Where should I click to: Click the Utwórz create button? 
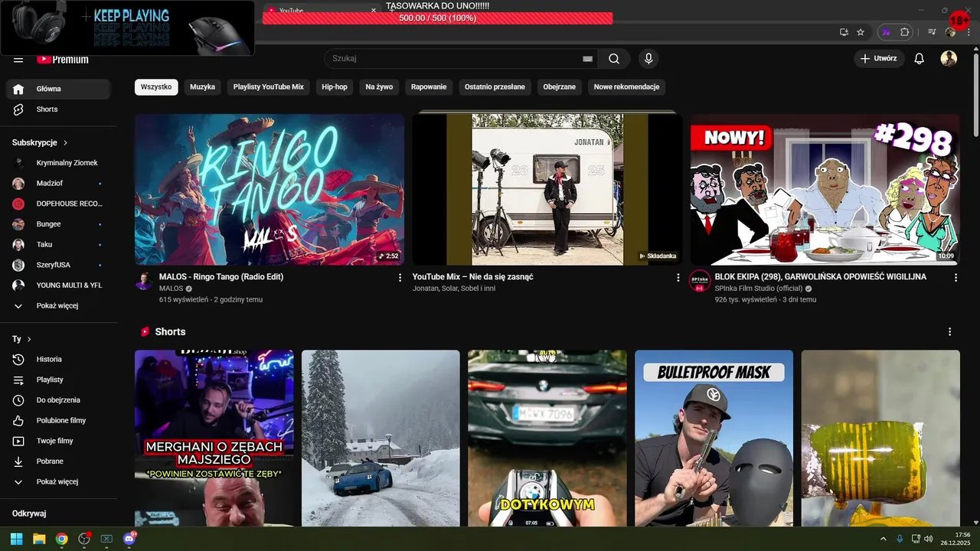click(879, 59)
